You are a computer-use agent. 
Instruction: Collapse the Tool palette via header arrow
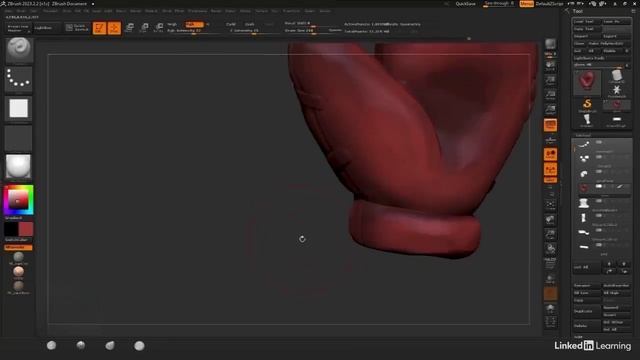(x=567, y=11)
